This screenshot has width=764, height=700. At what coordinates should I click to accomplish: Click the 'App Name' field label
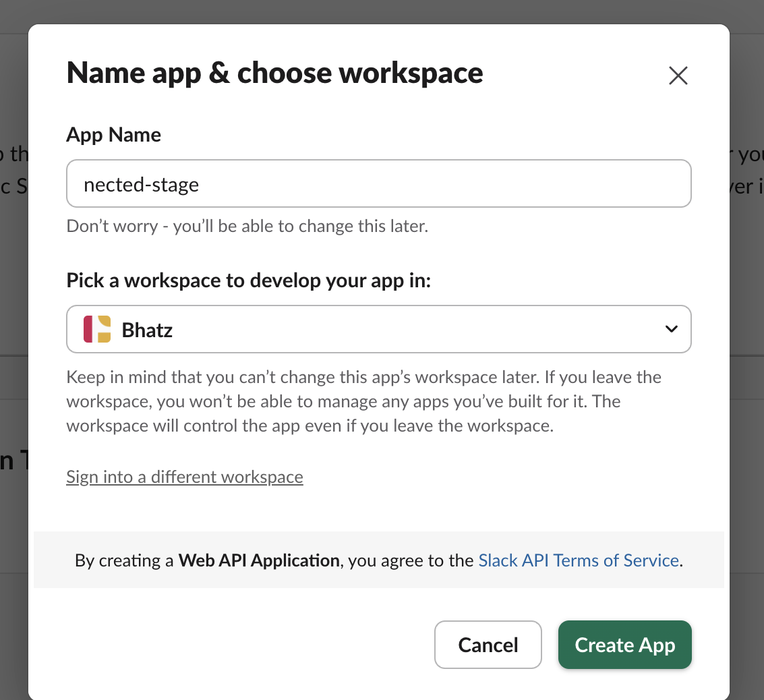point(113,135)
